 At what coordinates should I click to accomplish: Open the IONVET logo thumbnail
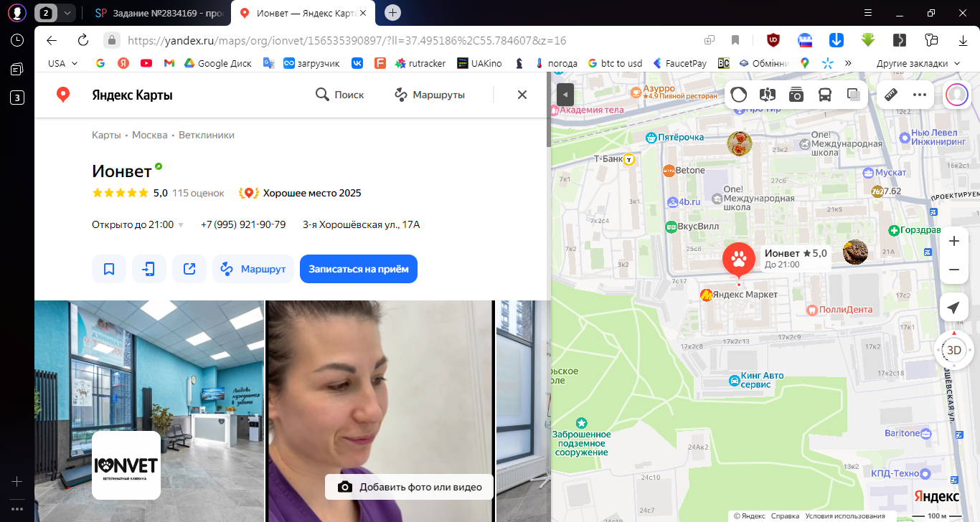126,465
